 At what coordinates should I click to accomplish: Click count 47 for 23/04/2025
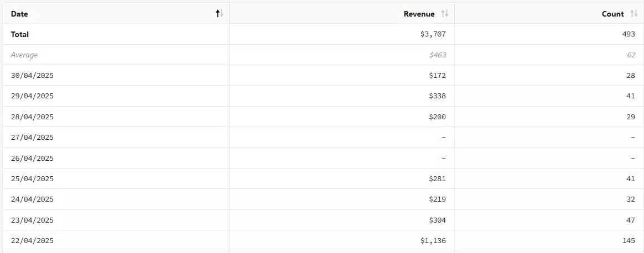(x=631, y=220)
